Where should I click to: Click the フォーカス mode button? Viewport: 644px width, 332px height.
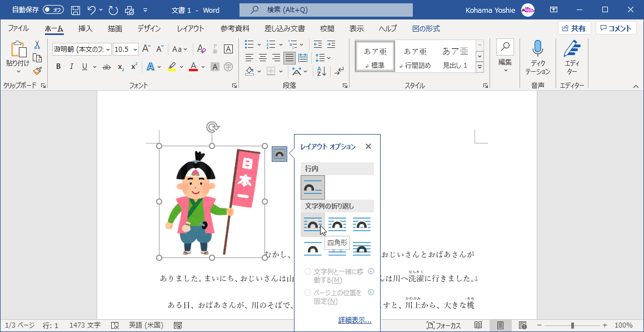(x=444, y=325)
